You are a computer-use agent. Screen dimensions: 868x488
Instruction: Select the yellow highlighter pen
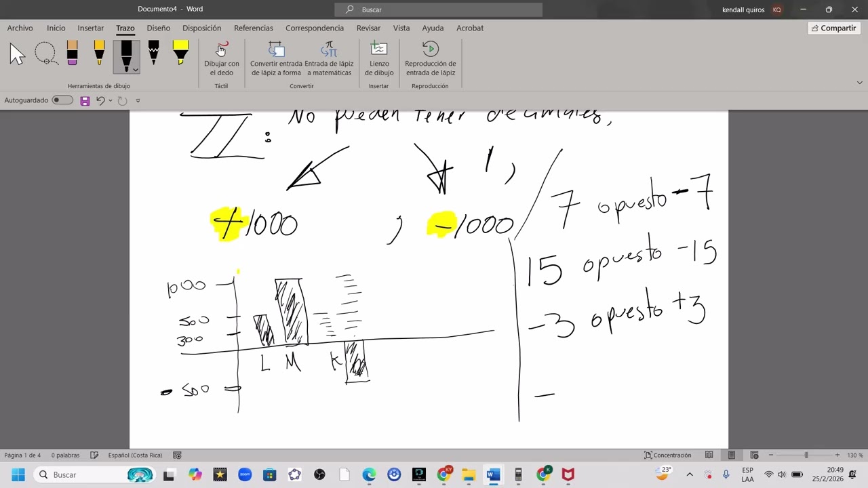tap(180, 54)
